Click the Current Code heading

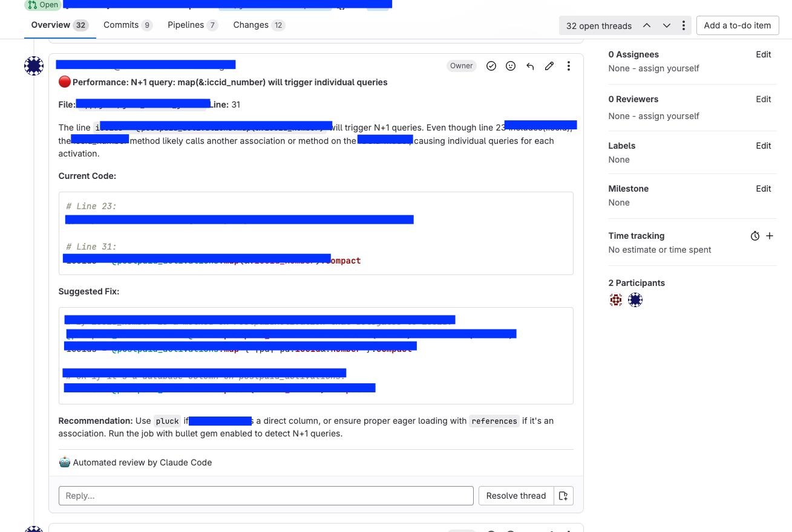click(x=87, y=176)
